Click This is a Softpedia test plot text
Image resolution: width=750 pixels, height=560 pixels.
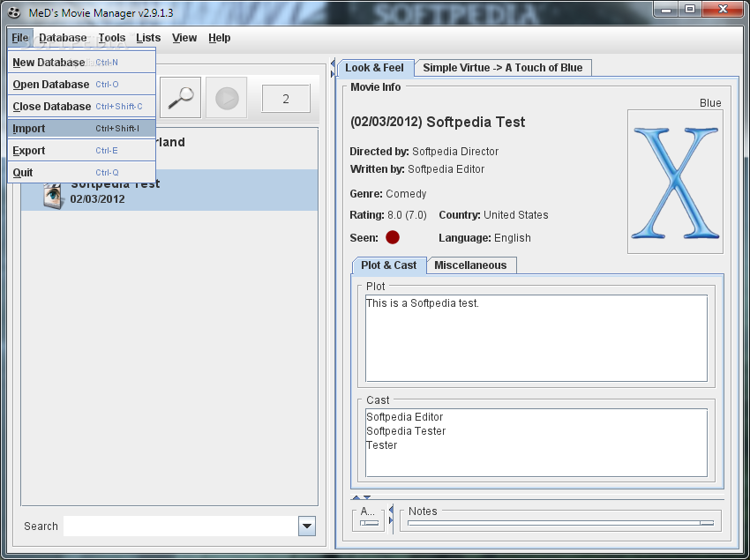pyautogui.click(x=422, y=303)
